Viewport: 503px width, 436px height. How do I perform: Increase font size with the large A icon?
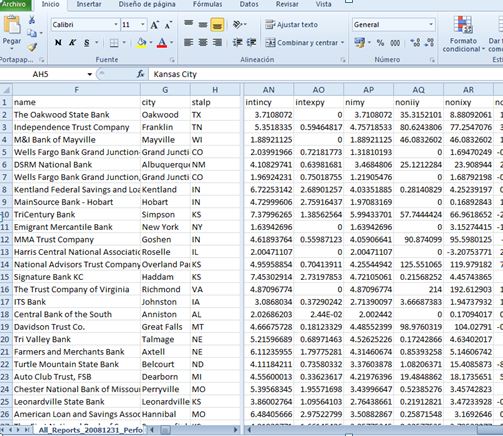tap(154, 25)
